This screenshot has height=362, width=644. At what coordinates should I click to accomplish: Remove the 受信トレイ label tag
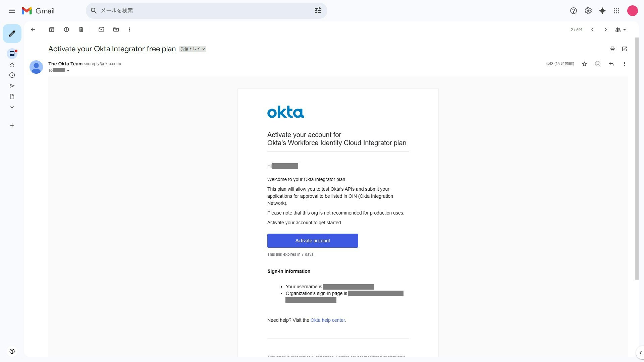tap(204, 49)
